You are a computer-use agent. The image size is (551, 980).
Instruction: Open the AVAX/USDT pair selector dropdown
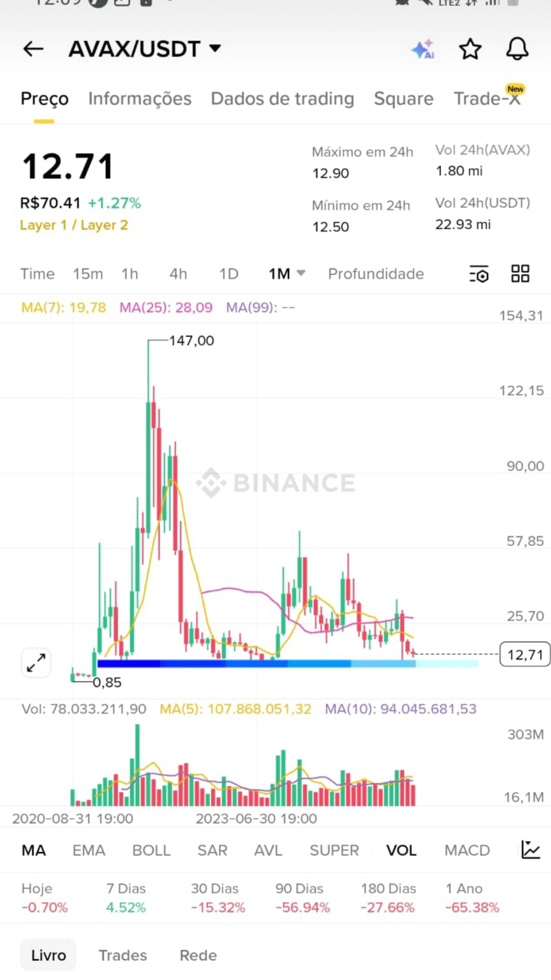tap(145, 49)
